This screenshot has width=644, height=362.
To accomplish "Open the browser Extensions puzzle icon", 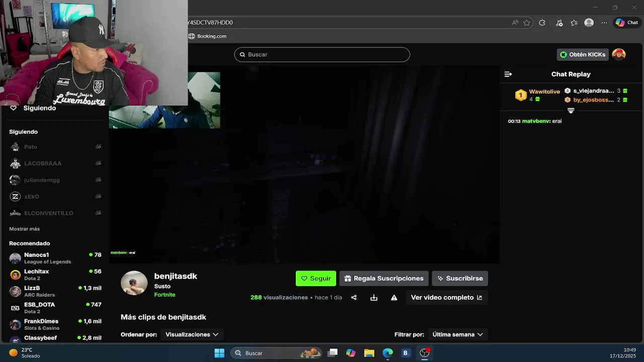I will 542,23.
